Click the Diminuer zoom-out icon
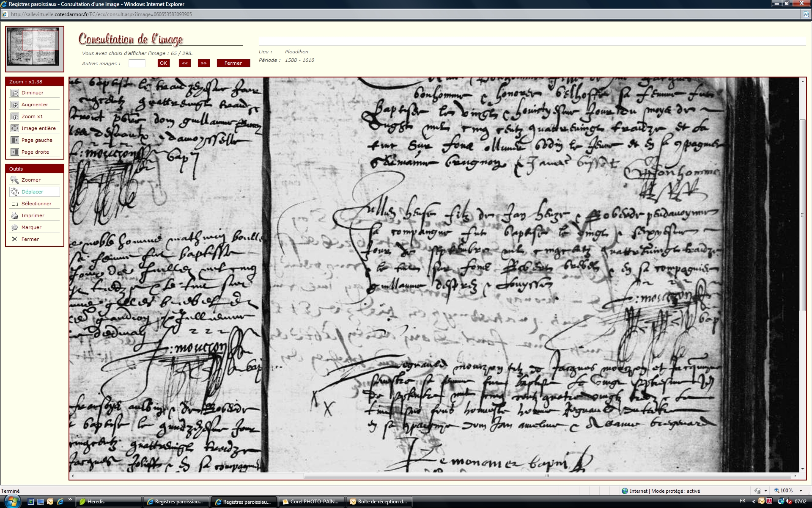Screen dimensions: 812x508 15,93
